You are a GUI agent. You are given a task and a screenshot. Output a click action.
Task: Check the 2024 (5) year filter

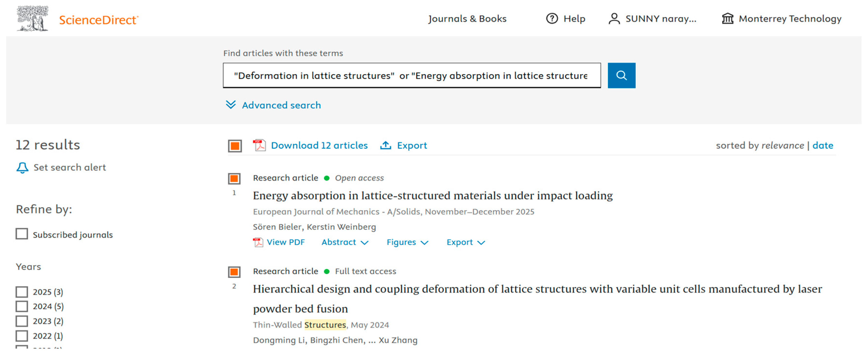coord(22,307)
